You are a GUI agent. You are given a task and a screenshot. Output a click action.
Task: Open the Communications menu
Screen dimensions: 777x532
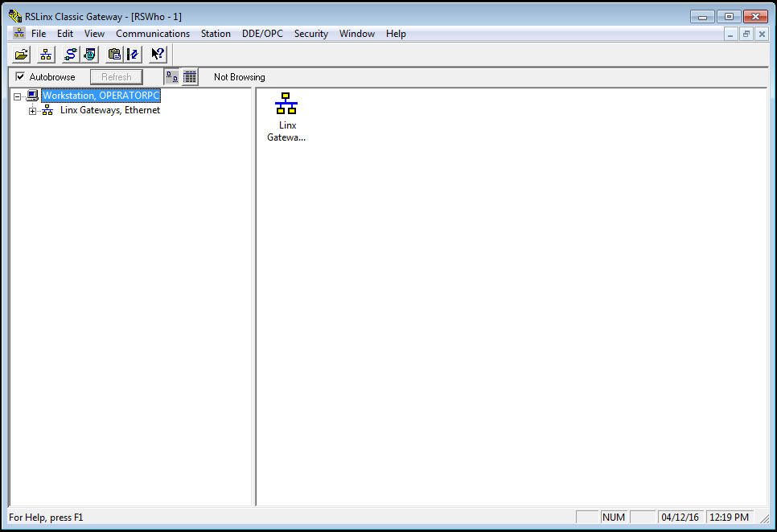153,34
